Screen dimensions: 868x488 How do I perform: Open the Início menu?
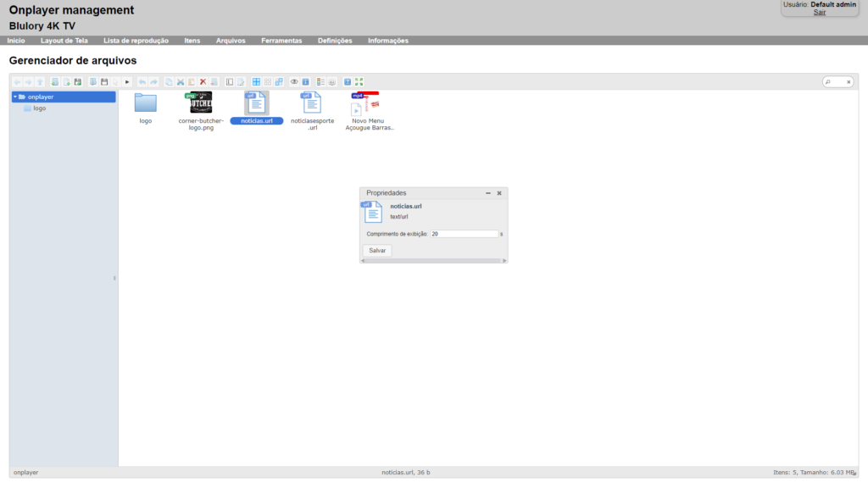[16, 41]
